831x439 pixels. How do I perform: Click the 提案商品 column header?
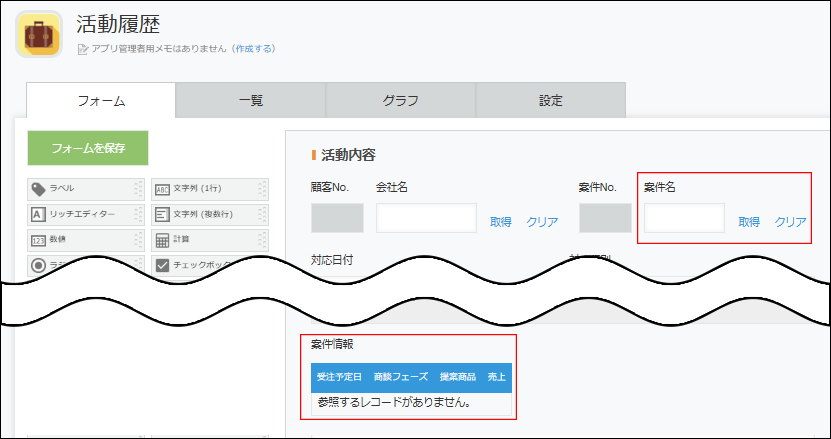click(457, 377)
